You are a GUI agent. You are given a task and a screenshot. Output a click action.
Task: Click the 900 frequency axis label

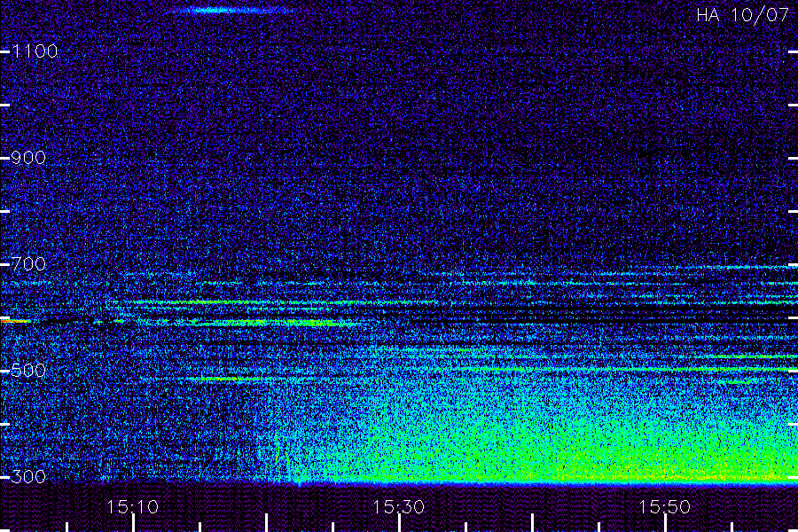click(x=28, y=158)
